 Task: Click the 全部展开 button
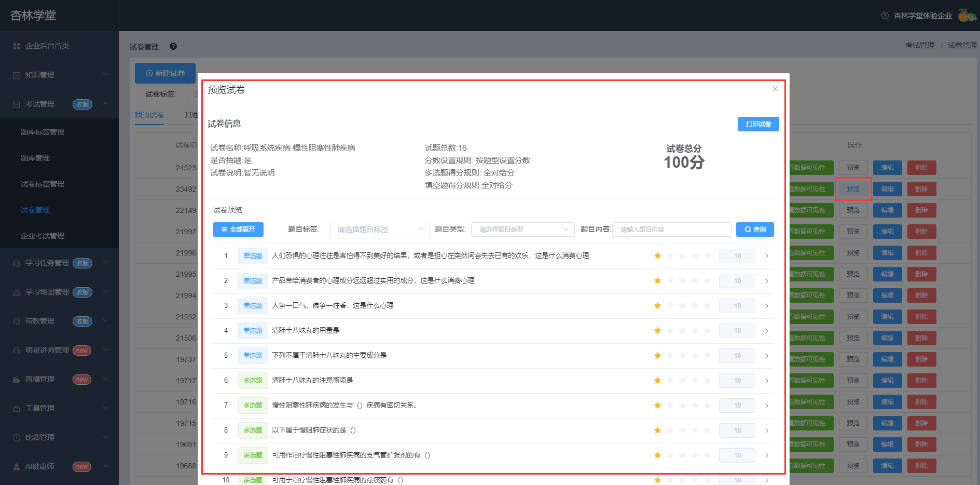click(238, 230)
